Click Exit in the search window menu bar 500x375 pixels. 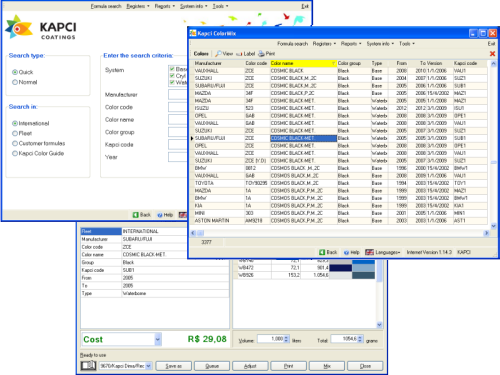(x=305, y=6)
